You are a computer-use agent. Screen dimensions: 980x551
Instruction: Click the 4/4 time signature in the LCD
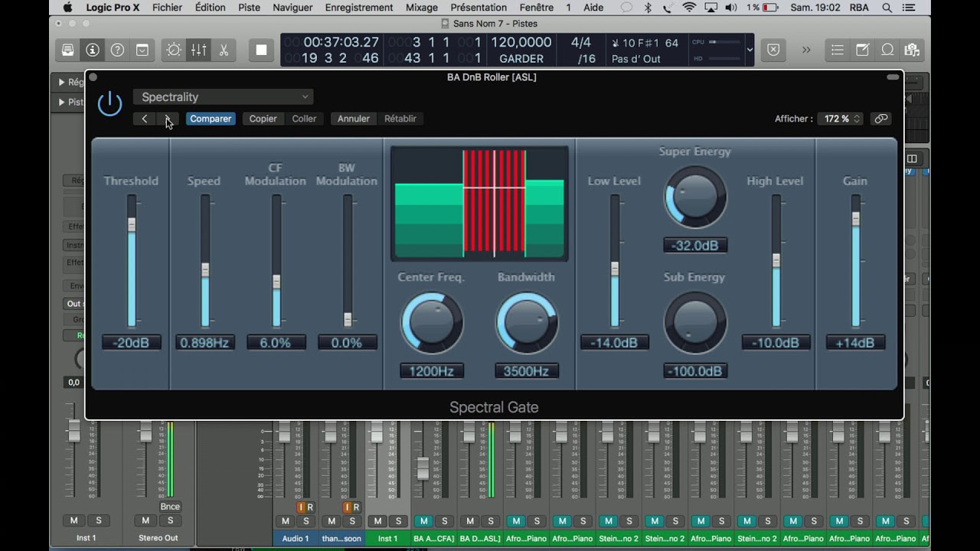(x=581, y=42)
